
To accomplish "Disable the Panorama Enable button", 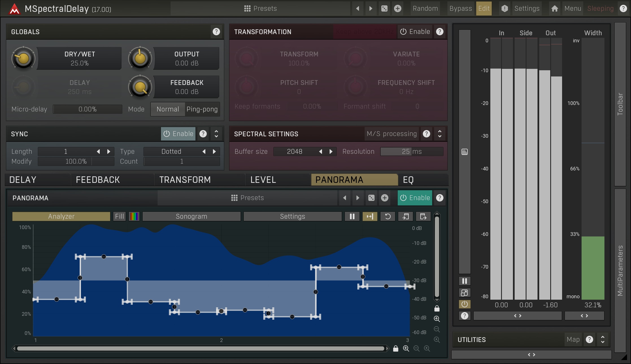I will [415, 198].
